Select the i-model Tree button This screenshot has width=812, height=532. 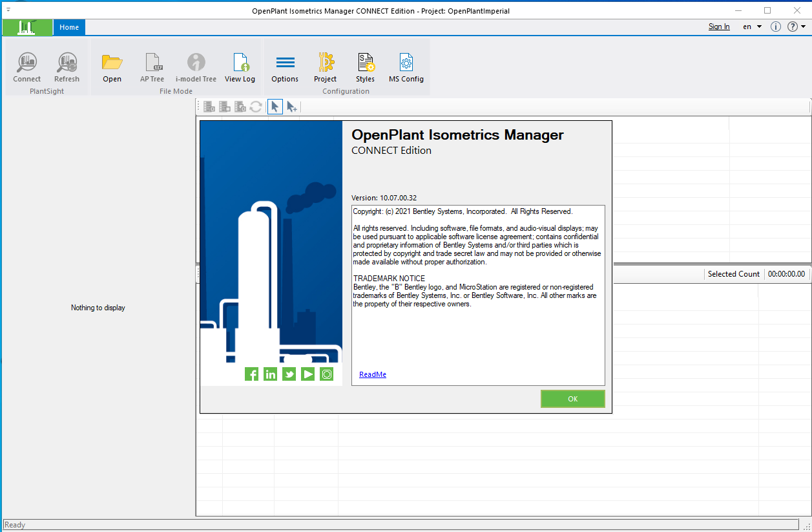pyautogui.click(x=196, y=68)
